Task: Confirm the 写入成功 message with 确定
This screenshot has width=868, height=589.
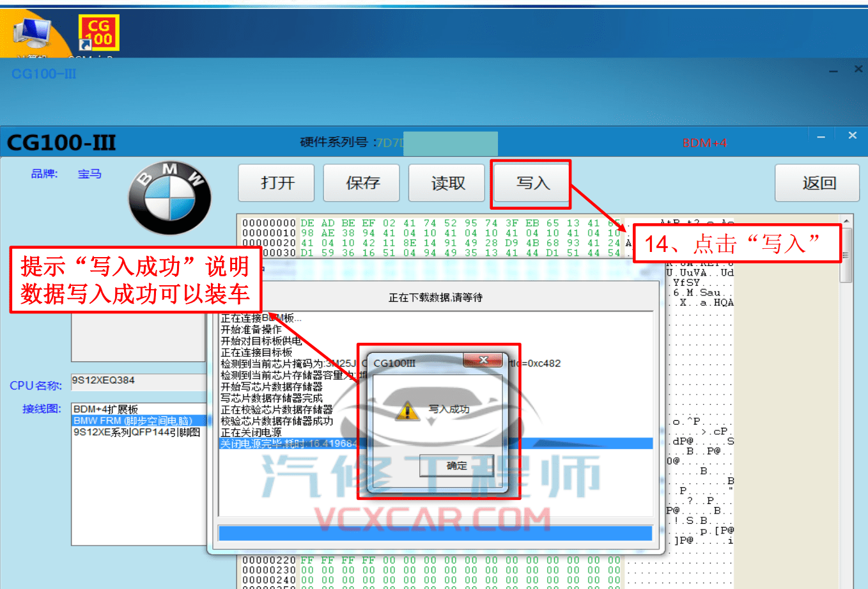Action: pos(456,466)
